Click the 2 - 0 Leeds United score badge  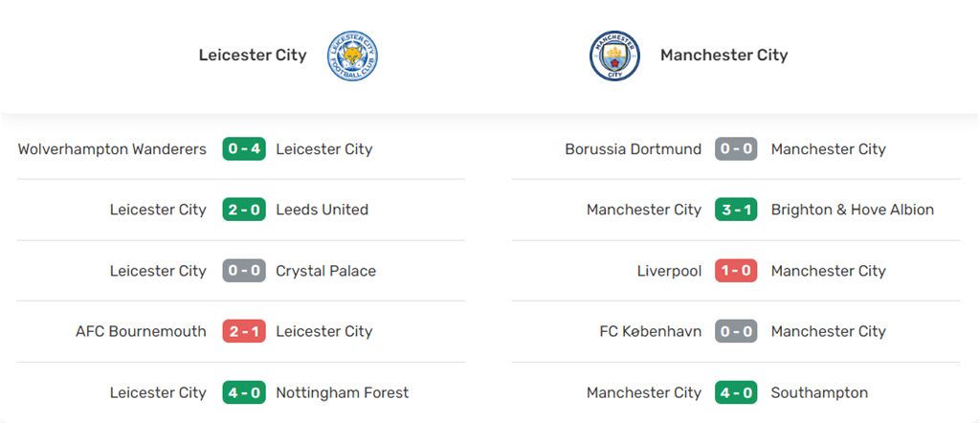point(244,210)
